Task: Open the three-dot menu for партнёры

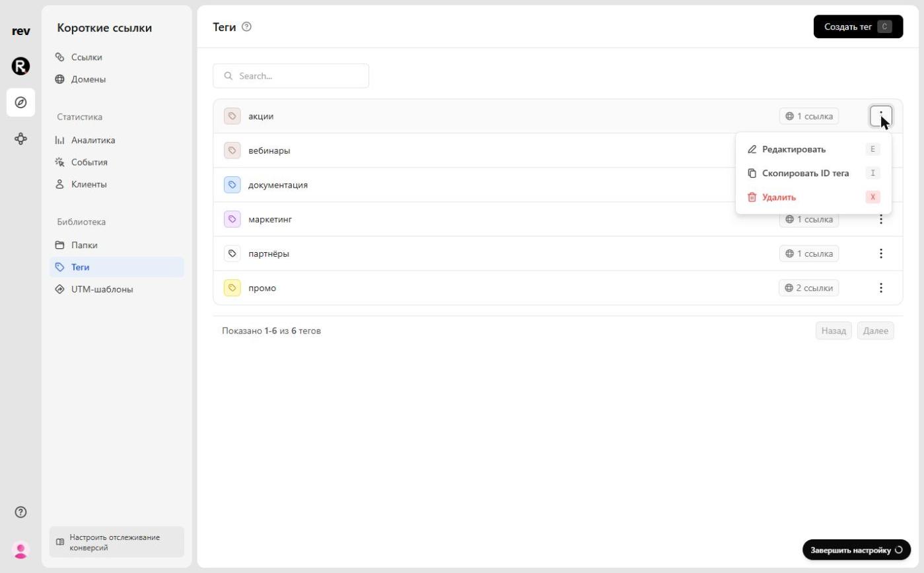Action: pos(880,253)
